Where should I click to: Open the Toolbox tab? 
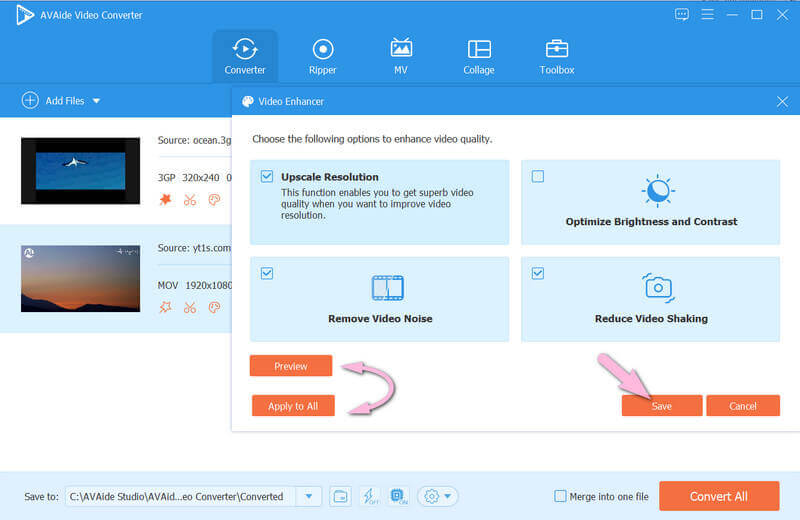[557, 57]
